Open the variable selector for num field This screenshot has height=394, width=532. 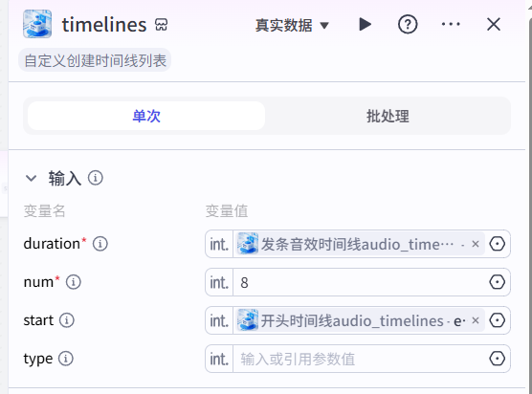pos(497,282)
